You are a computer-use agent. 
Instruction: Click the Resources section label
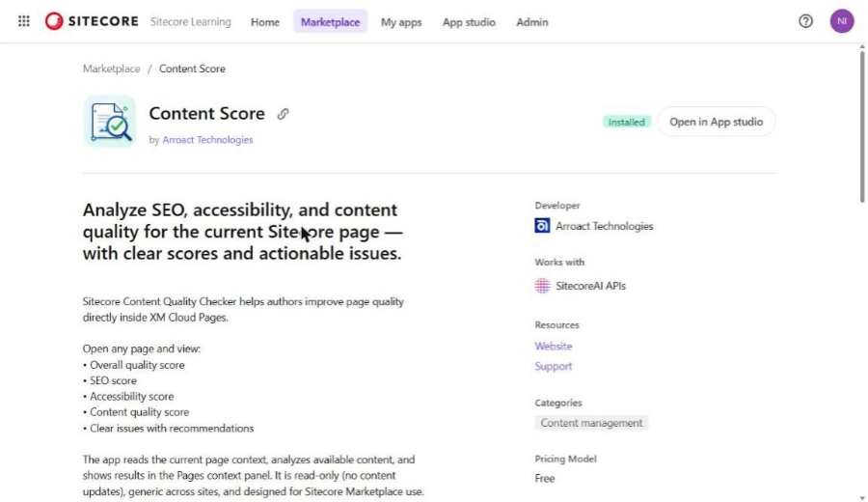556,325
